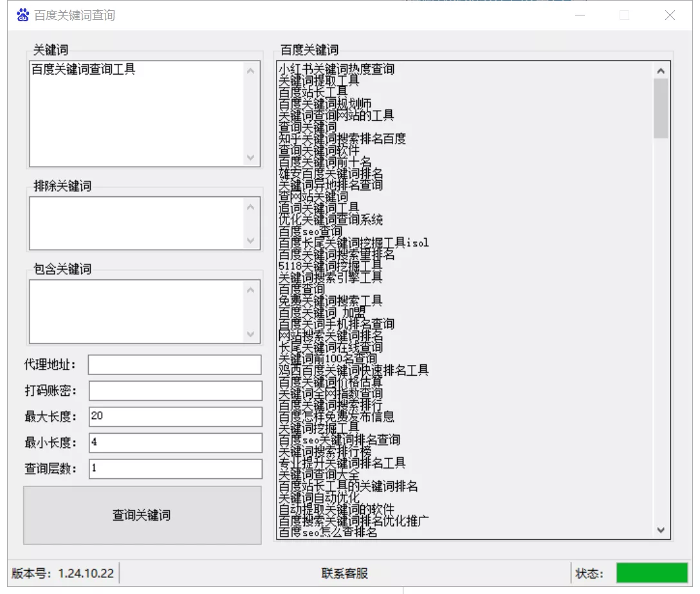
Task: Select result 百度seo怎么查排名
Action: 327,532
